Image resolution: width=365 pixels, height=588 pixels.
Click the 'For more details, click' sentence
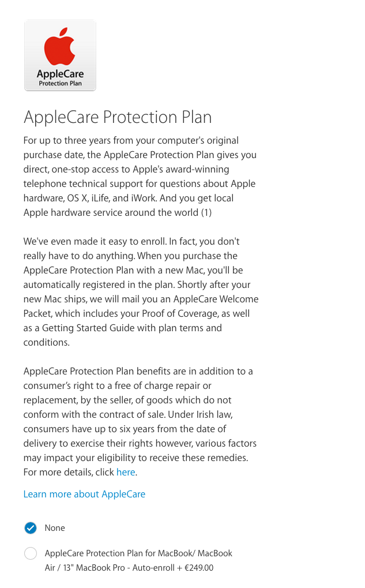coord(69,472)
